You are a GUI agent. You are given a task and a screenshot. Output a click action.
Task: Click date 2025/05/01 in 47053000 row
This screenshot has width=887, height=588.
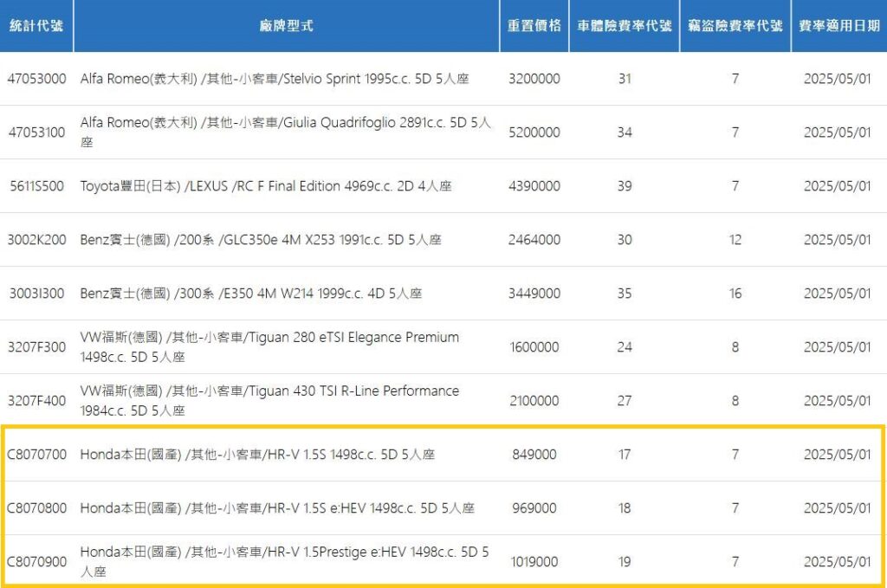coord(838,79)
